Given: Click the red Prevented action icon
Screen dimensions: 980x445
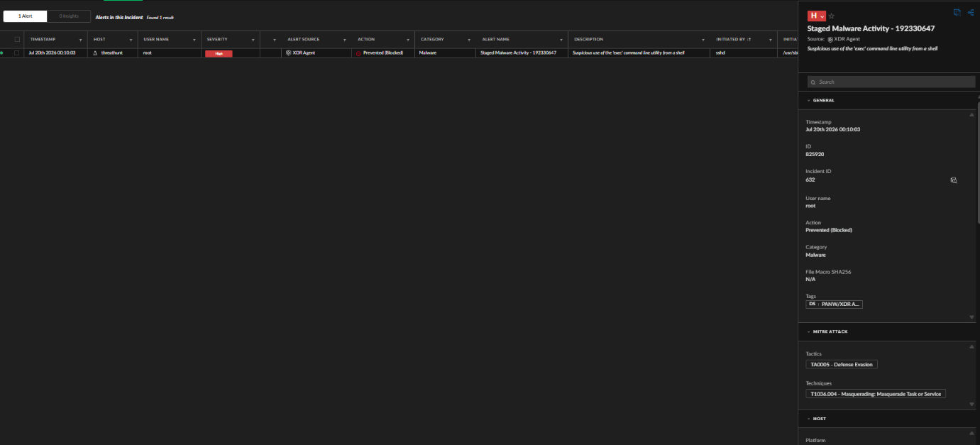Looking at the screenshot, I should pyautogui.click(x=358, y=53).
